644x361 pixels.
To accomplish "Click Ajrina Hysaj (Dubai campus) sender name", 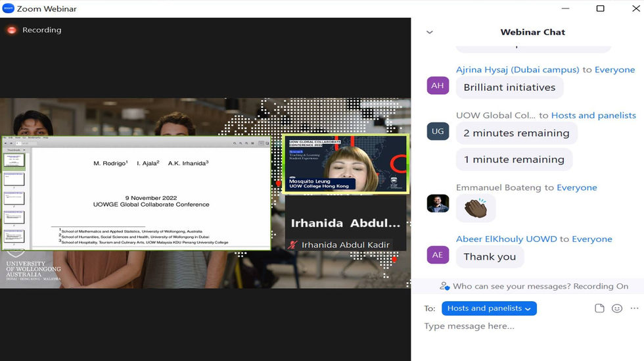I will [x=518, y=70].
